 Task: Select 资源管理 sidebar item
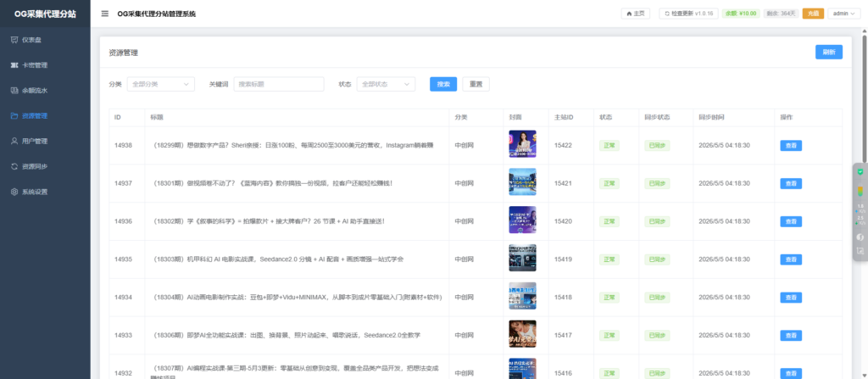click(x=45, y=116)
